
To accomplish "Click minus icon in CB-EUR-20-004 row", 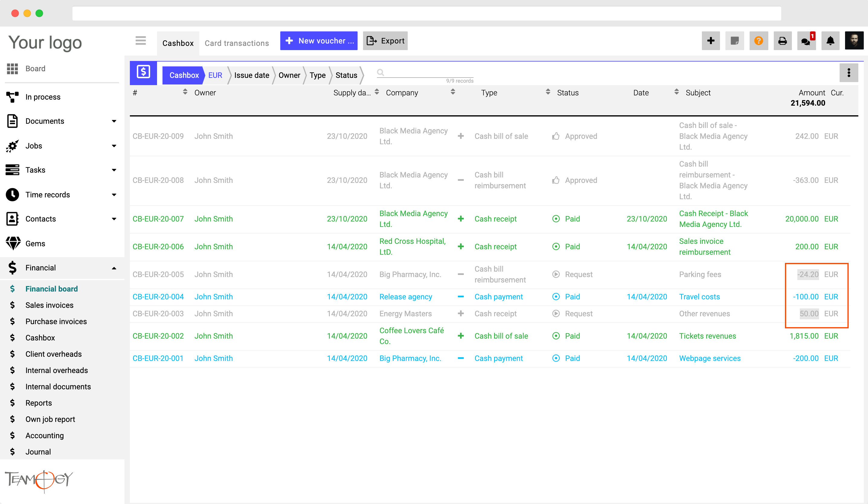I will click(x=461, y=297).
